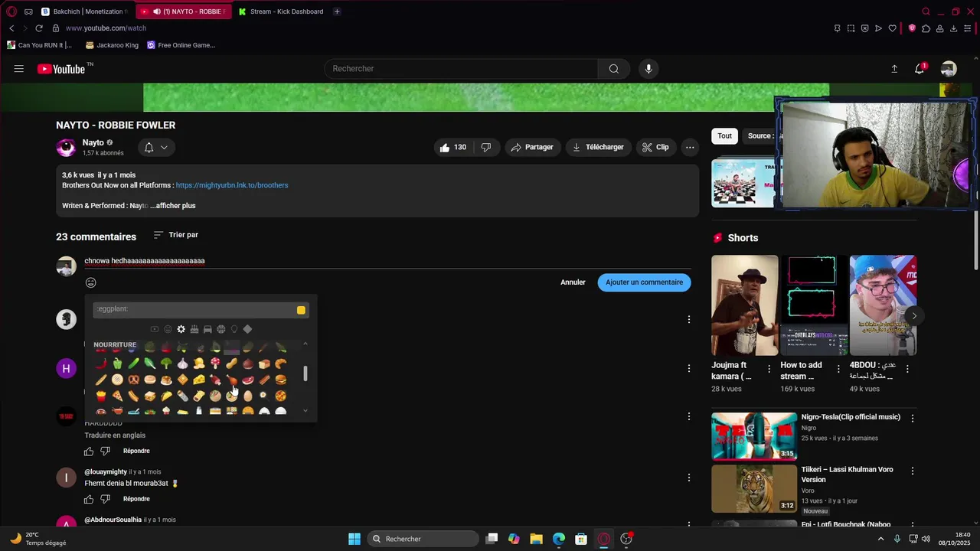980x551 pixels.
Task: Open File Explorer from taskbar
Action: click(536, 539)
